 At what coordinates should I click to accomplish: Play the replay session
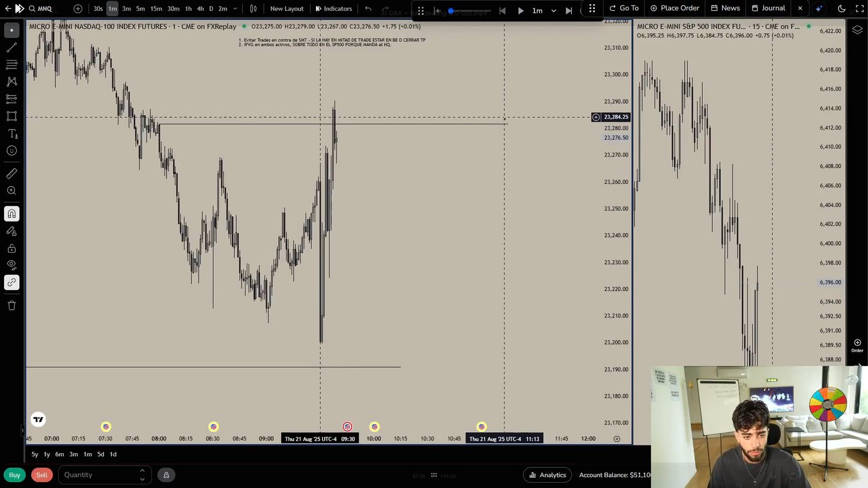point(521,11)
